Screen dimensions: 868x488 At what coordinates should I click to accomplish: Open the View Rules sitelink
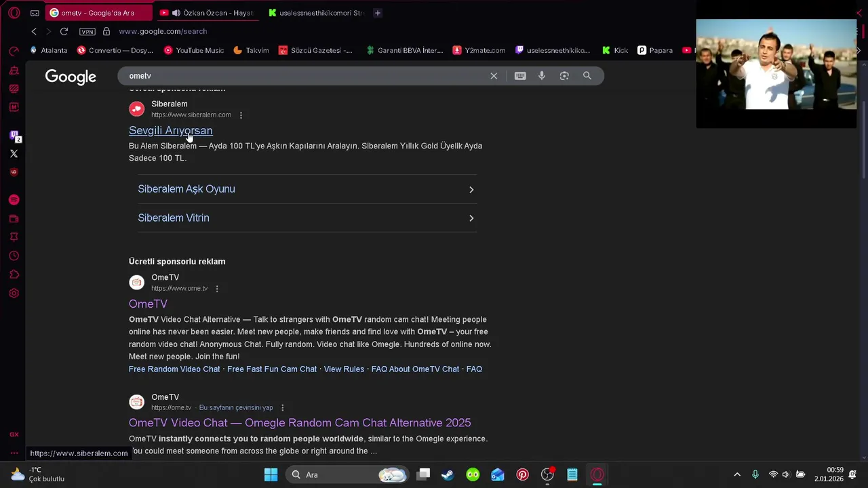click(344, 369)
